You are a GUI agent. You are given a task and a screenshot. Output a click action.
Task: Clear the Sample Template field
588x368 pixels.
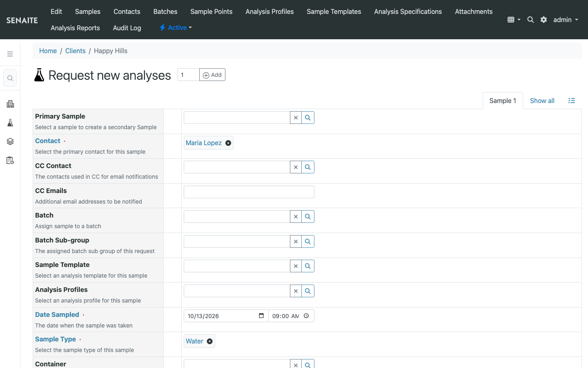296,266
